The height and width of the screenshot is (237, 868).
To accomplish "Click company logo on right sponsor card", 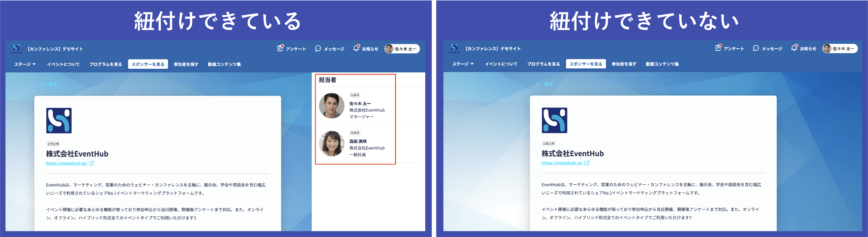I will 554,120.
